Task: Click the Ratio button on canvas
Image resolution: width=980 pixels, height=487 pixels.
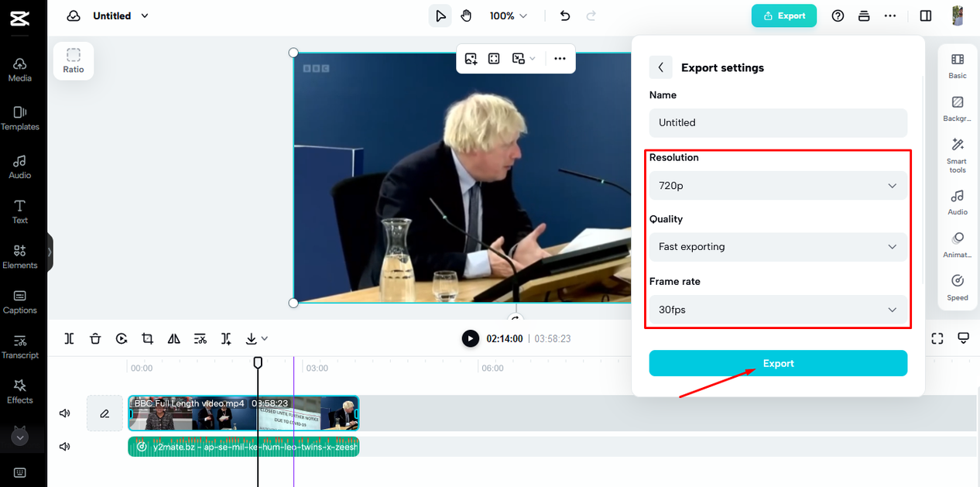Action: coord(74,60)
